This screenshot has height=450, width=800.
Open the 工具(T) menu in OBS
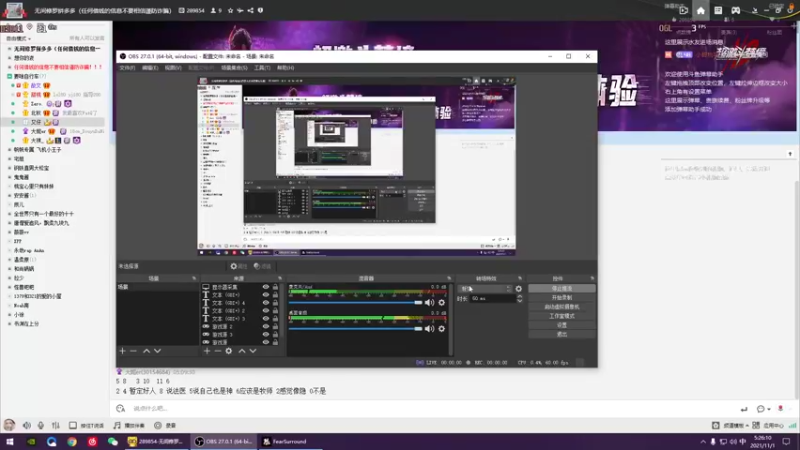262,68
